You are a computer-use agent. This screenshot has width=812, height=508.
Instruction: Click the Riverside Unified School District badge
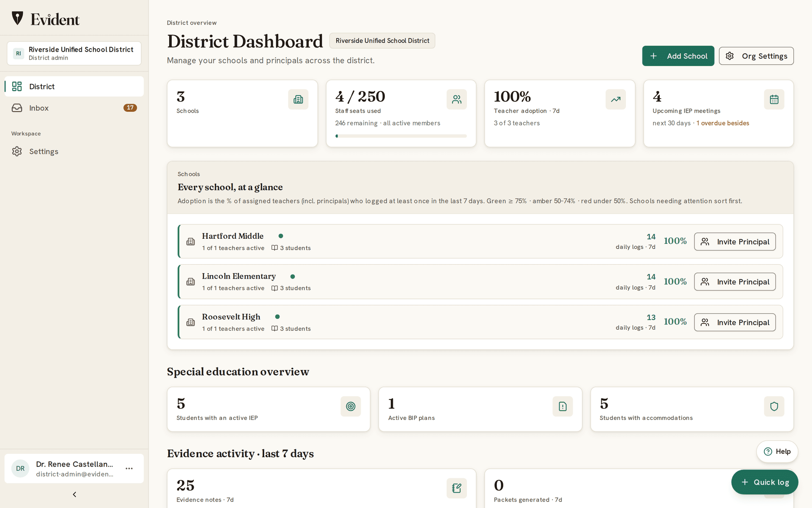[382, 41]
